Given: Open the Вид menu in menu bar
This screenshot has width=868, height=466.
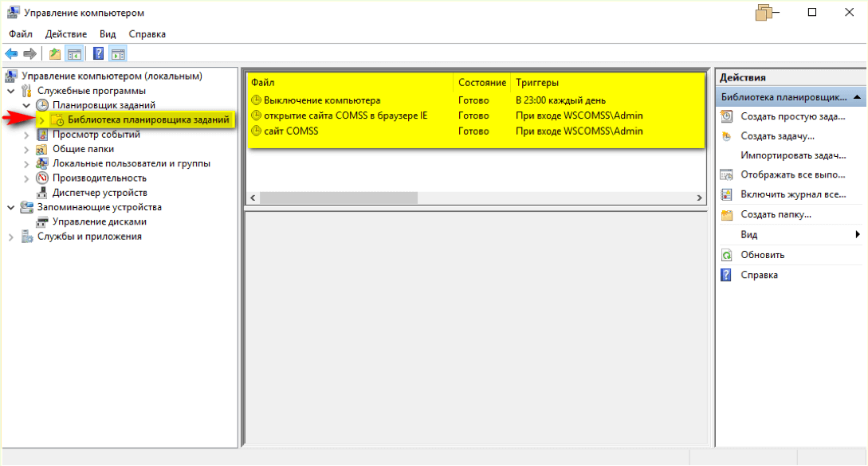Looking at the screenshot, I should (108, 34).
